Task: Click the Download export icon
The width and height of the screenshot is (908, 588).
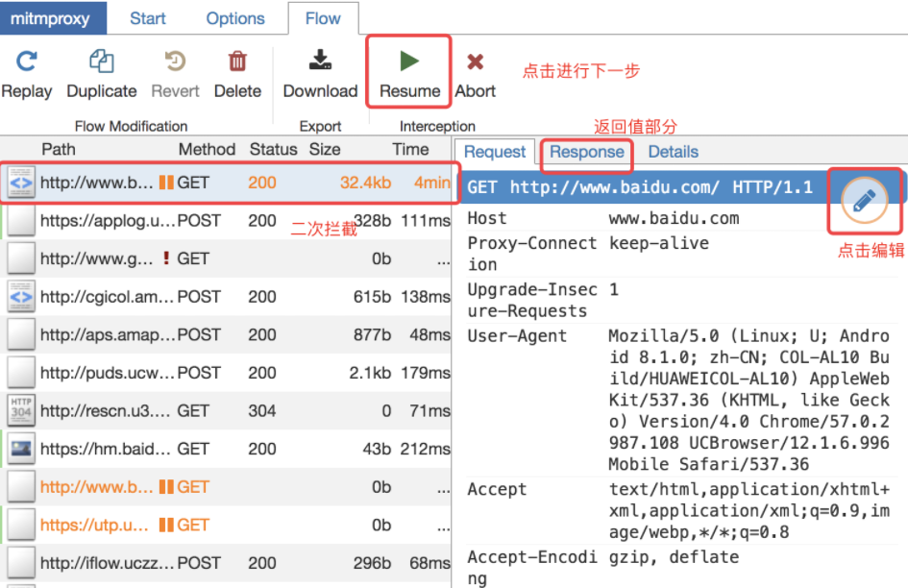Action: click(320, 60)
